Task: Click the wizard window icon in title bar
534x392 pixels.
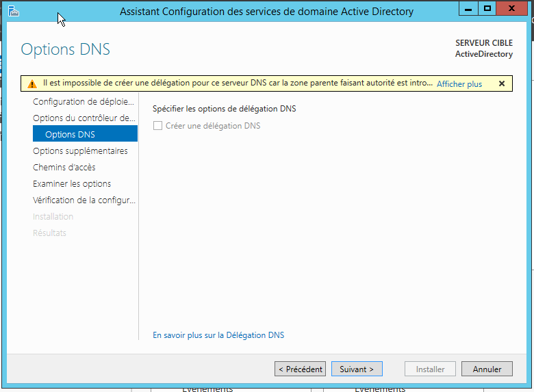Action: coord(14,11)
